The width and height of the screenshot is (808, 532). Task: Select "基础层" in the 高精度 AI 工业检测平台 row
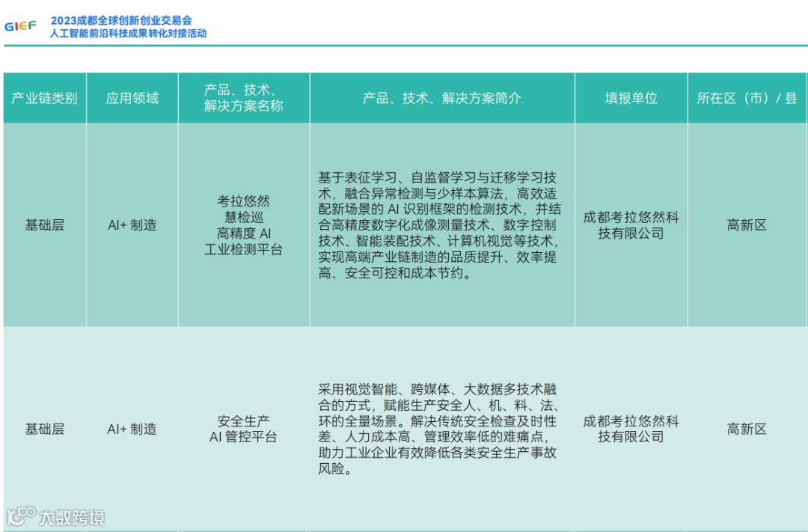click(45, 224)
